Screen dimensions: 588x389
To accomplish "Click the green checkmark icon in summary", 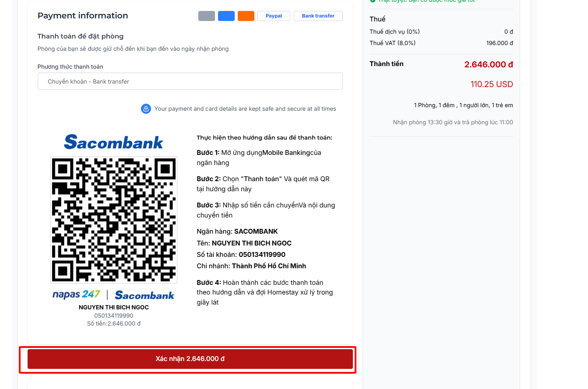I will [x=373, y=1].
